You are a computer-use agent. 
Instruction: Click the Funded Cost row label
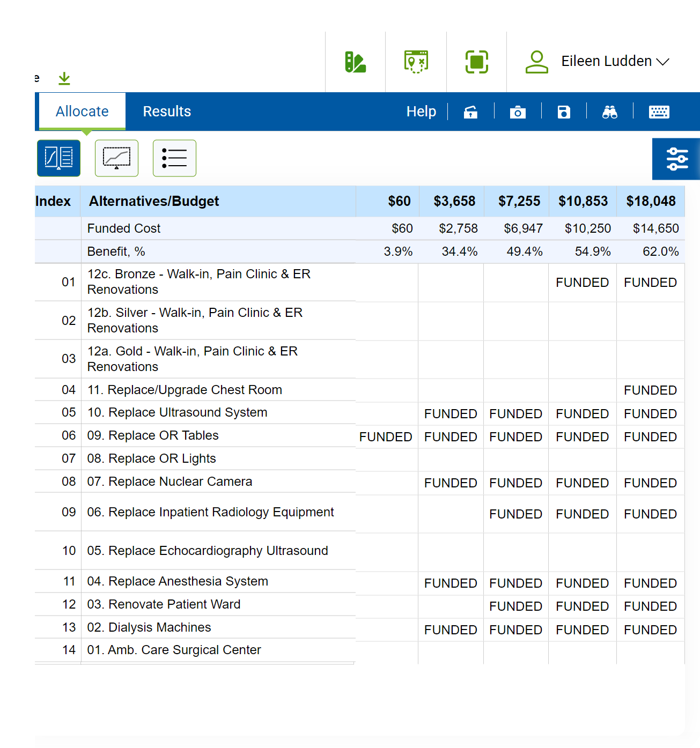(124, 228)
